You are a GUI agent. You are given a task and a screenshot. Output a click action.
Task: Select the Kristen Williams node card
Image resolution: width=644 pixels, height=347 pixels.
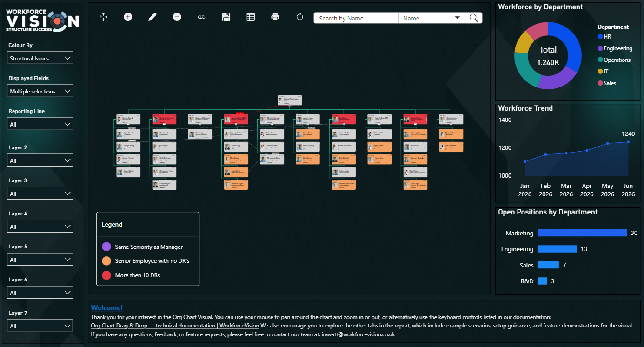[x=379, y=134]
